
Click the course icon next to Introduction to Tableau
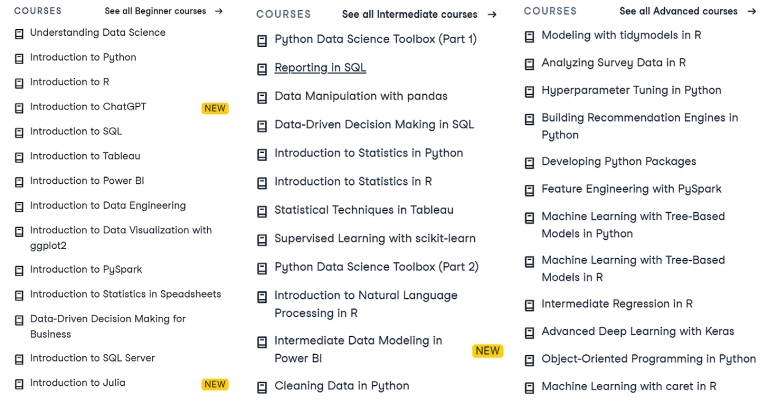pos(19,157)
